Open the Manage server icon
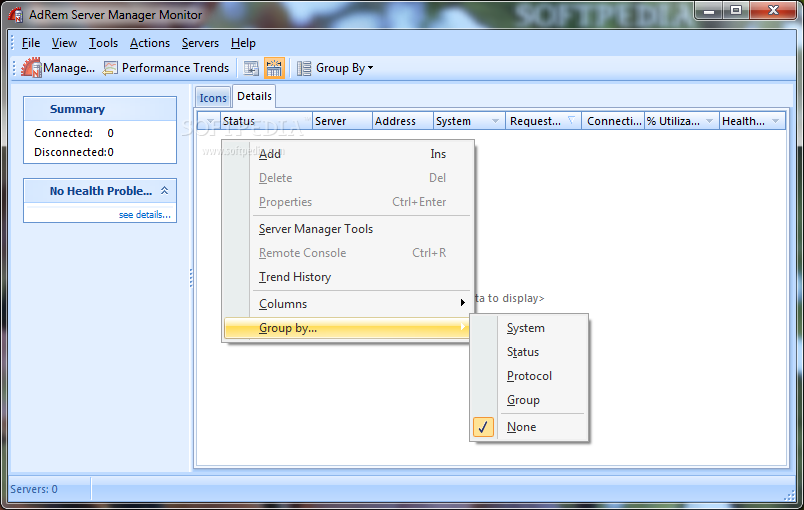This screenshot has height=510, width=804. click(31, 68)
